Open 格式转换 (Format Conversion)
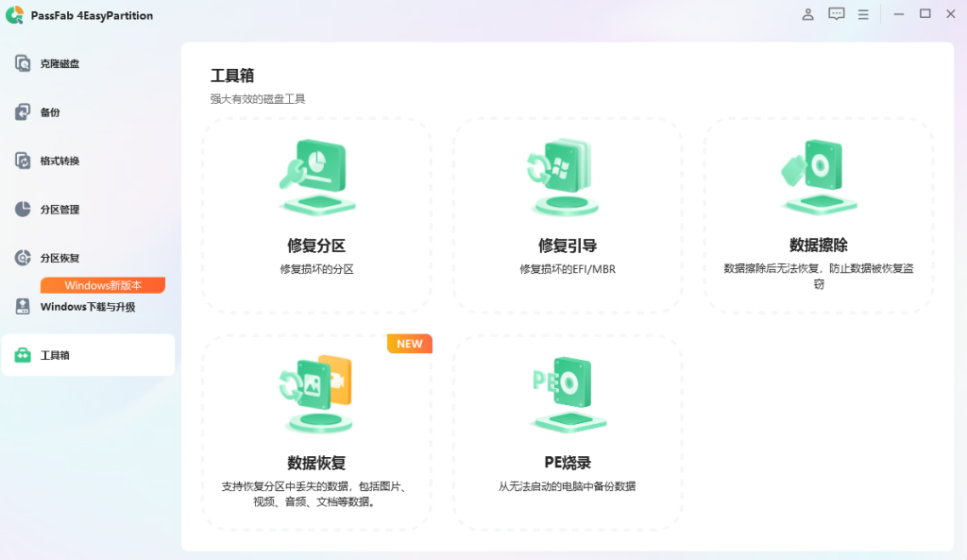Viewport: 967px width, 560px height. point(62,161)
